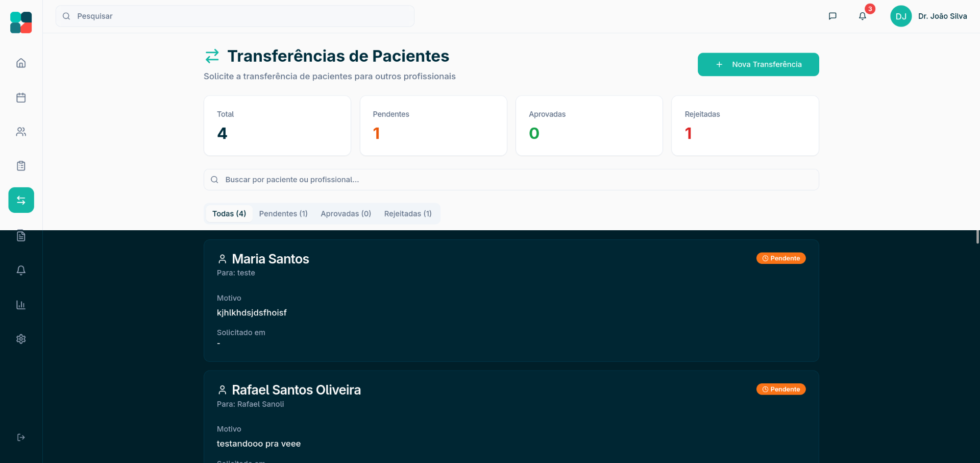Image resolution: width=980 pixels, height=463 pixels.
Task: Click the logout icon at sidebar bottom
Action: [21, 437]
